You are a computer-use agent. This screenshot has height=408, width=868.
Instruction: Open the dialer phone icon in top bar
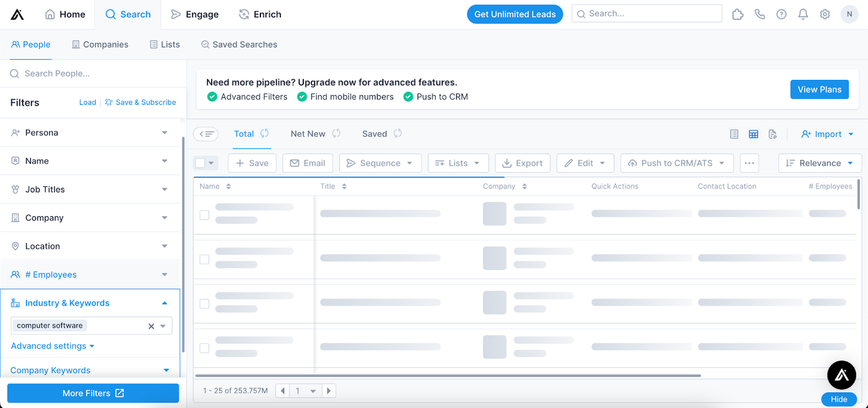tap(759, 14)
